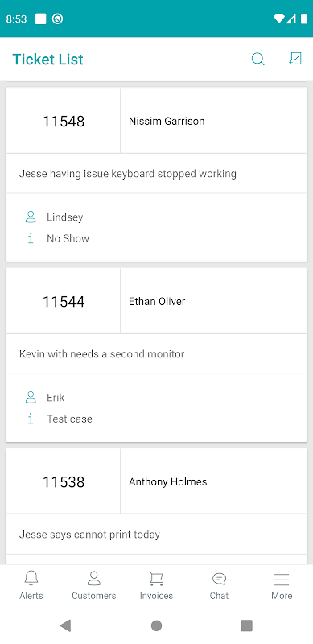Tap the info icon beside No Show
Viewport: 313px width, 644px height.
[x=31, y=238]
